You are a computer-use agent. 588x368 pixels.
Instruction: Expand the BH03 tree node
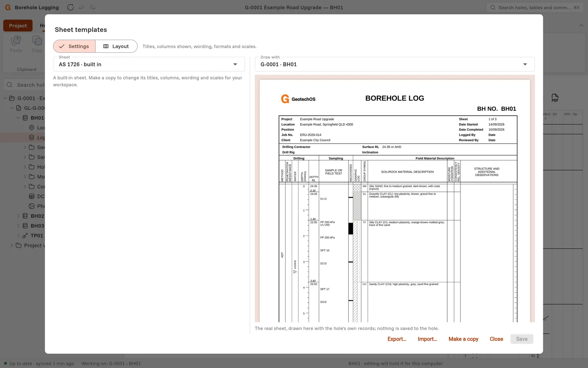tap(18, 226)
